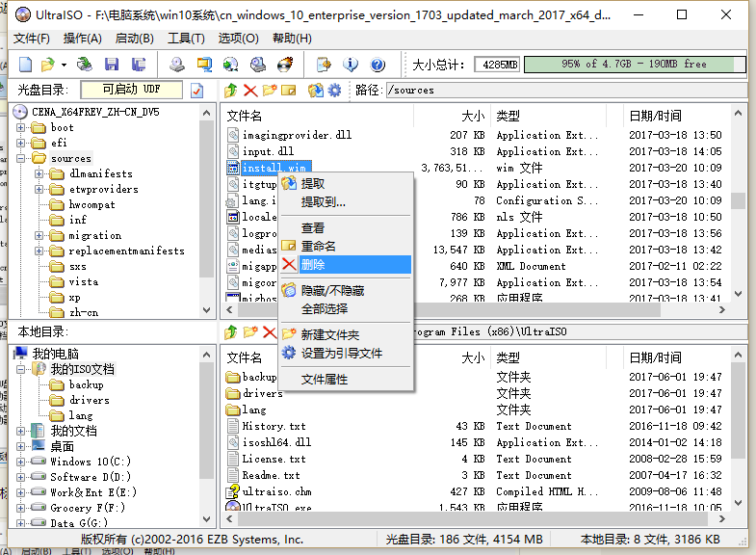The image size is (756, 555).
Task: Choose 删除 from the context menu
Action: click(346, 265)
